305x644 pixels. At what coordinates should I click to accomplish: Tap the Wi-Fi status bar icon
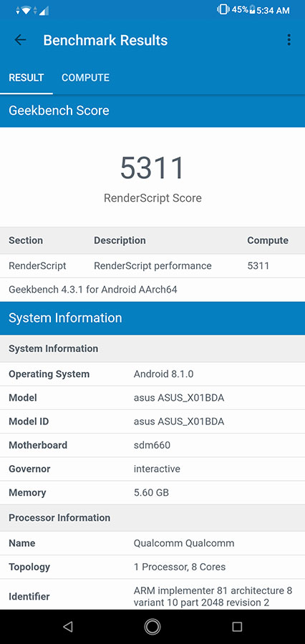(x=26, y=10)
